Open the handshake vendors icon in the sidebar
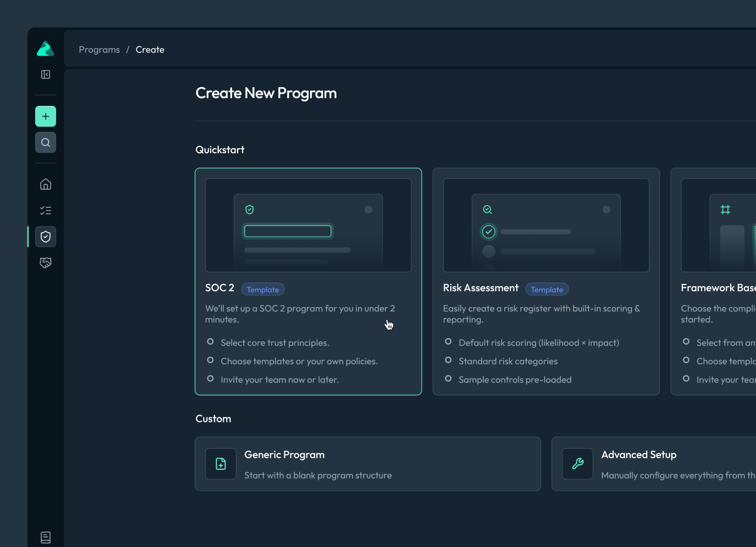Screen dimensions: 756x547 [46, 263]
